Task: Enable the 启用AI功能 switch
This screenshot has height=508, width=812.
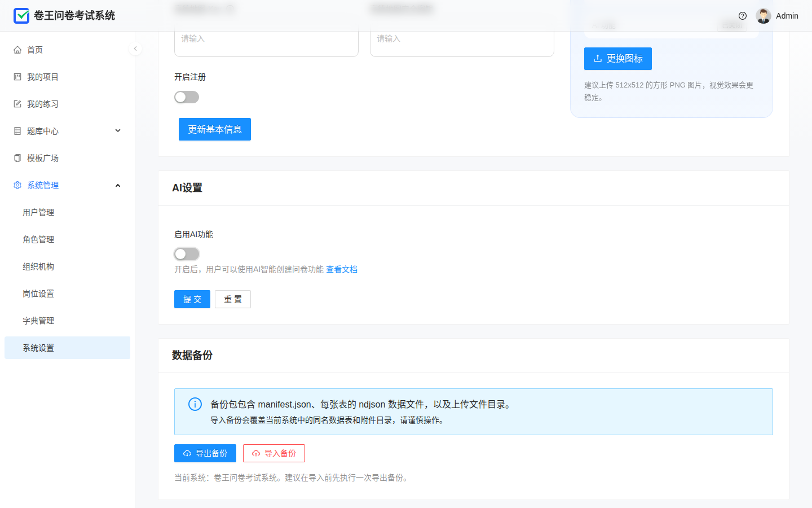Action: pos(187,254)
